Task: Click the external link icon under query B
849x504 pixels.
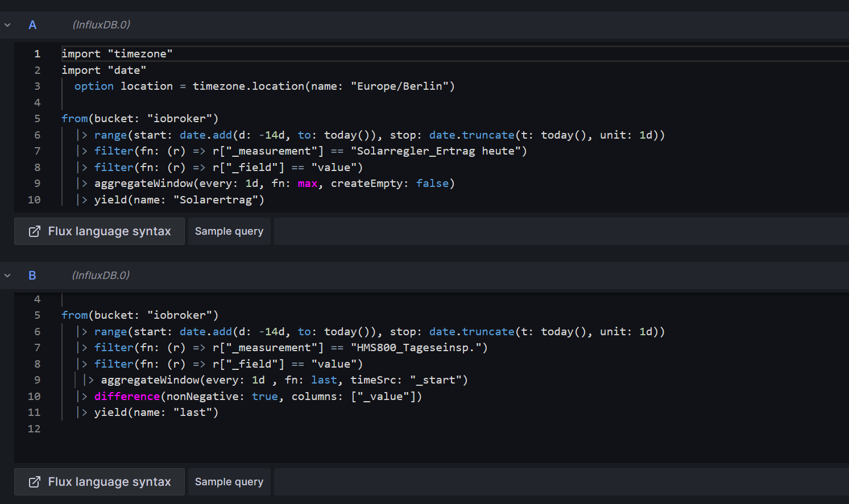Action: tap(35, 482)
